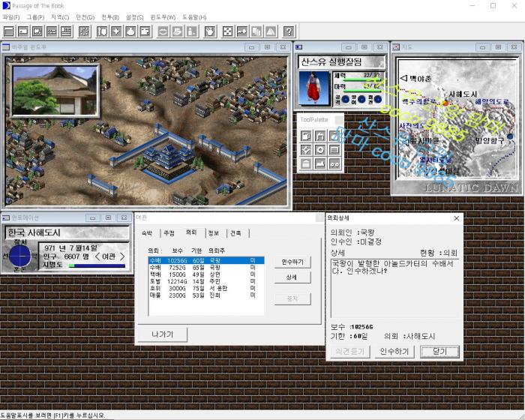Click the four-point star toolbar icon
This screenshot has width=525, height=420.
(x=116, y=31)
